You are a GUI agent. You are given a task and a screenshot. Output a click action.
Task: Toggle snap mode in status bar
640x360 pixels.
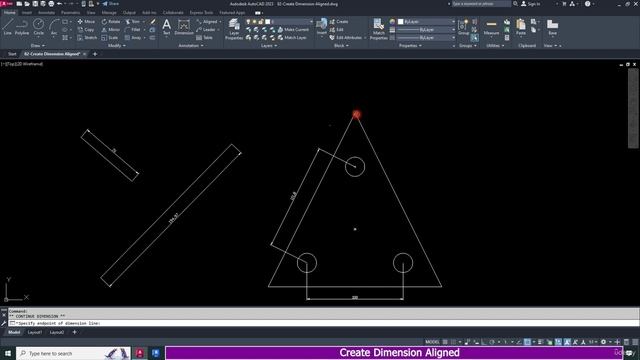coord(453,342)
